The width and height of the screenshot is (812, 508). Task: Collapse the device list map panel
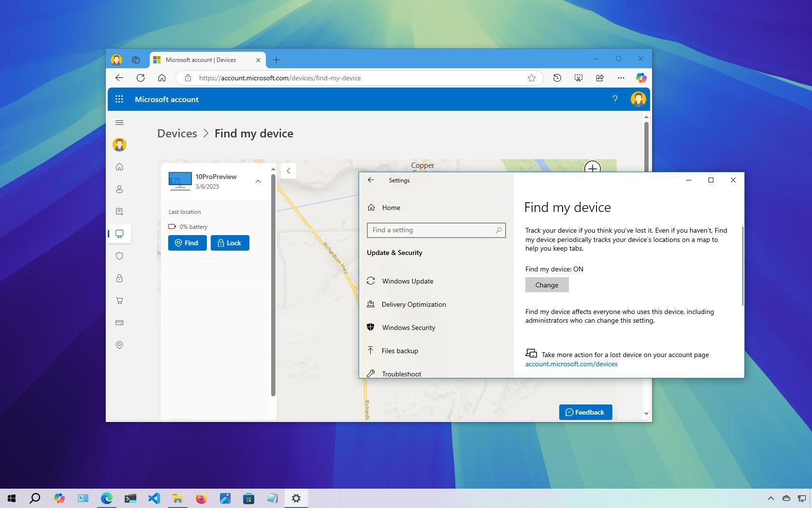(x=288, y=171)
